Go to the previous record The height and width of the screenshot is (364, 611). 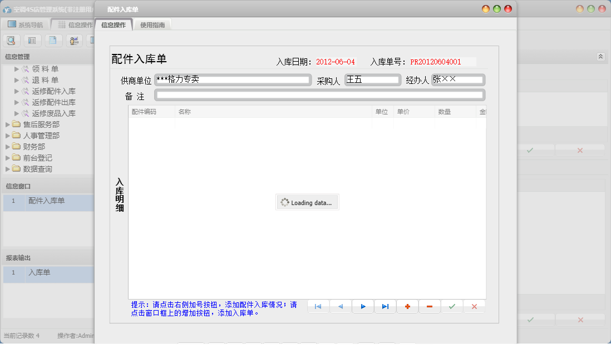coord(340,306)
